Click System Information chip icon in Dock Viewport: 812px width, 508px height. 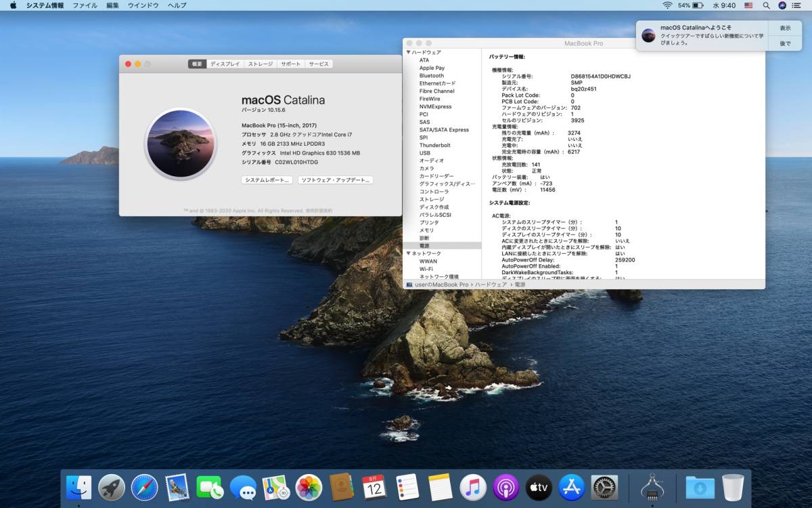click(x=651, y=487)
